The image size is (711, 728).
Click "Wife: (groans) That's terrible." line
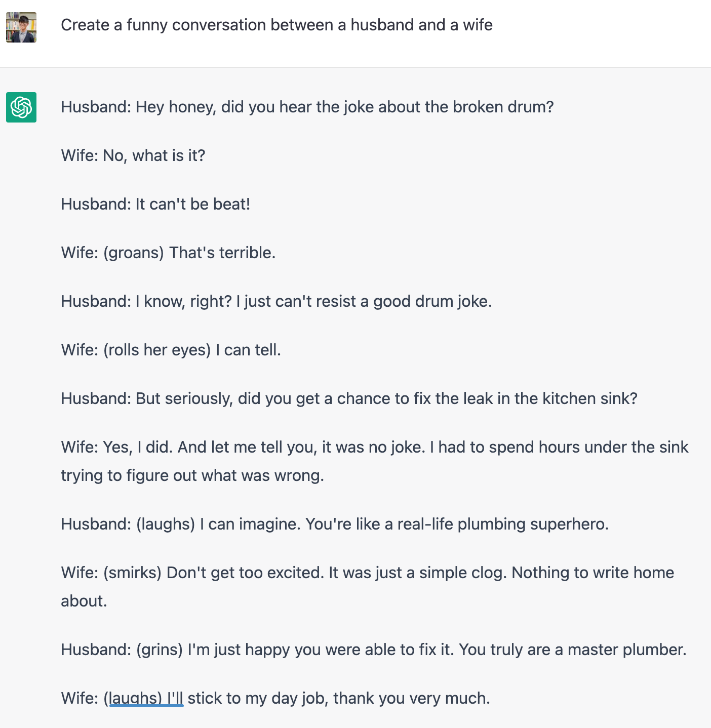[x=168, y=253]
